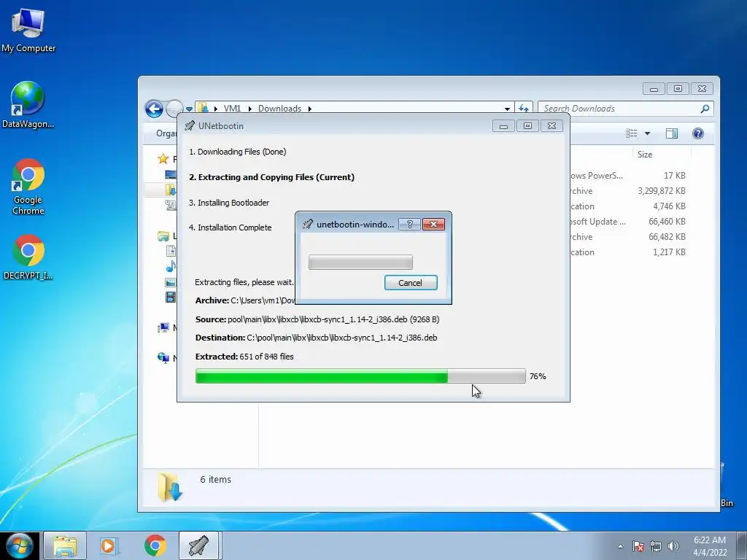Click the taskbar clock showing 6:22 AM
This screenshot has height=560, width=747.
coord(710,546)
